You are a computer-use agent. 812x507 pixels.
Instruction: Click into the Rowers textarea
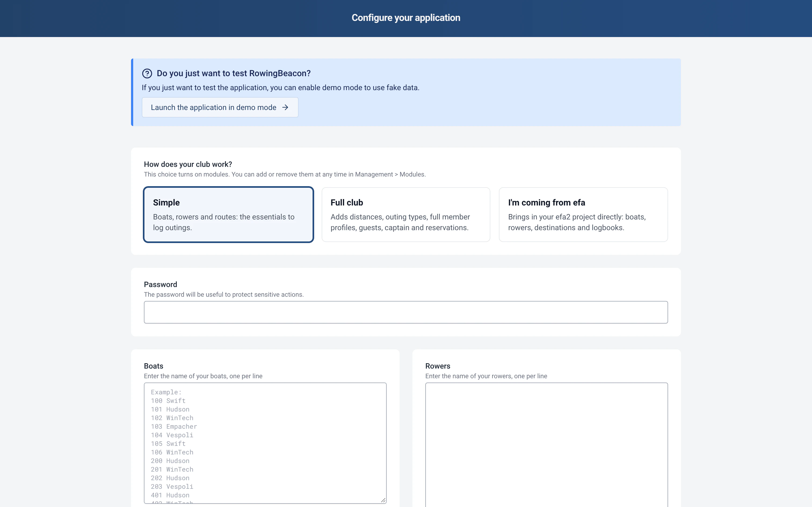pos(546,445)
